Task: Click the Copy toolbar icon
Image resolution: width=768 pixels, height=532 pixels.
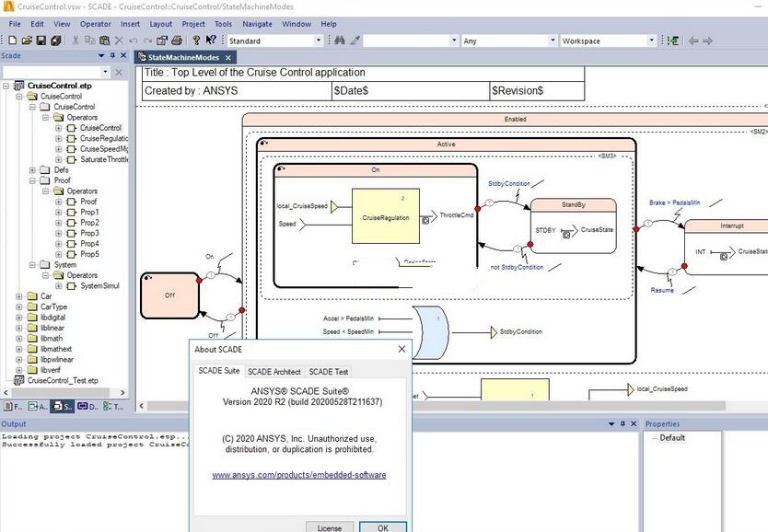Action: (90, 40)
